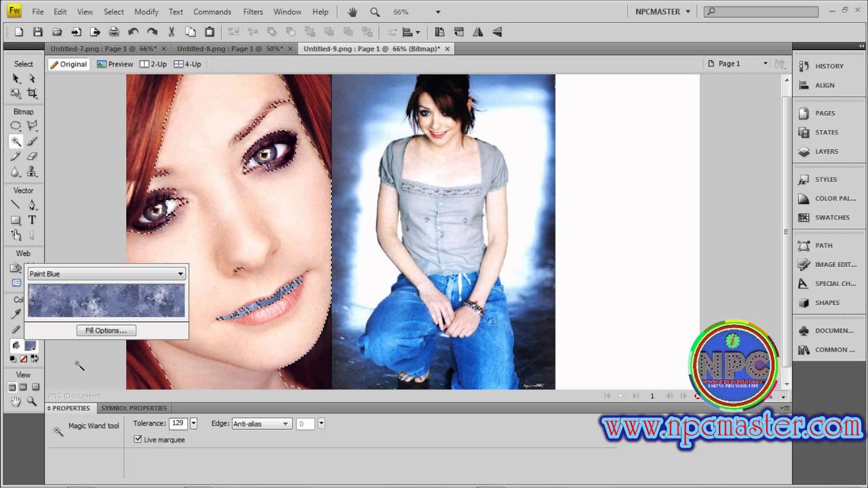Screen dimensions: 868x488
Task: Select the Line tool in Vector section
Action: 16,205
